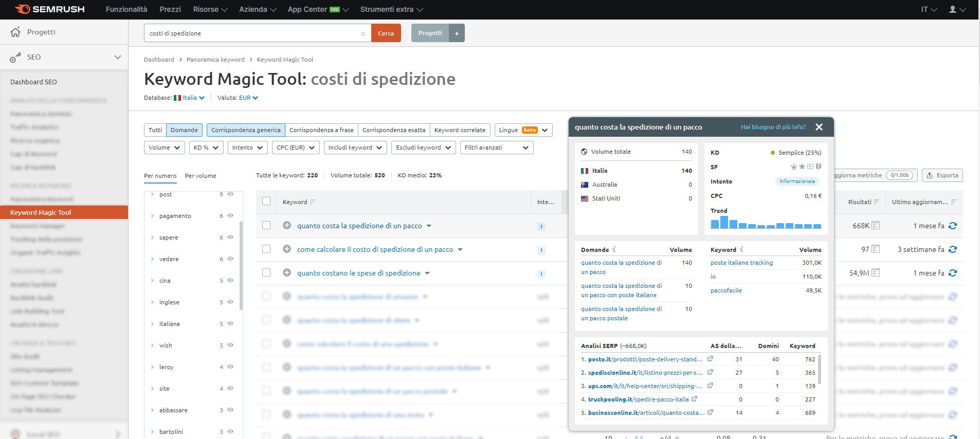This screenshot has height=439, width=980.
Task: Clear the search field with X icon
Action: (363, 33)
